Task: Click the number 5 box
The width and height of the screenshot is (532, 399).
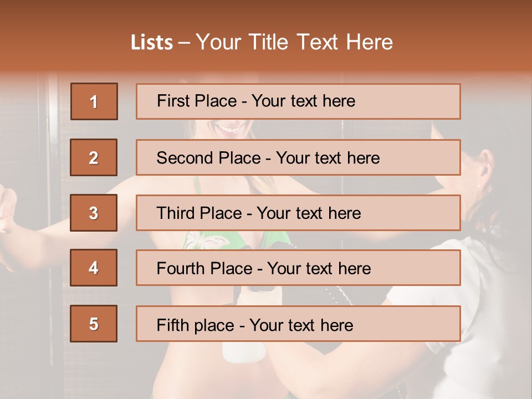Action: point(94,324)
